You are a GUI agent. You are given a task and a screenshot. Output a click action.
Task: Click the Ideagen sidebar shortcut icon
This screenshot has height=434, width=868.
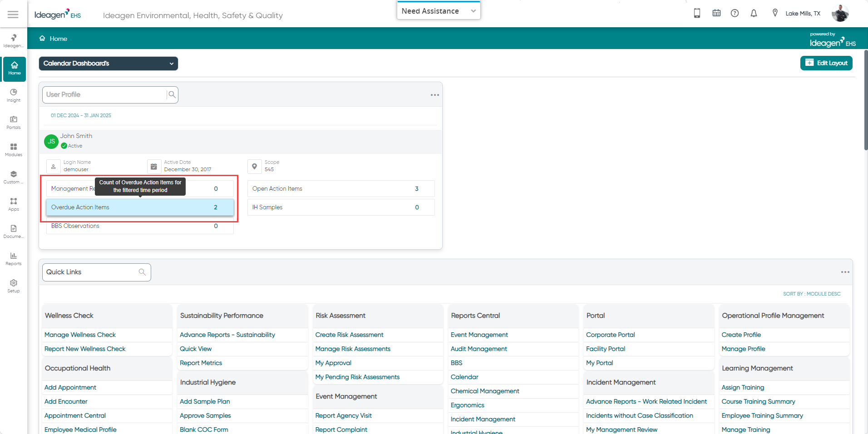pyautogui.click(x=14, y=40)
